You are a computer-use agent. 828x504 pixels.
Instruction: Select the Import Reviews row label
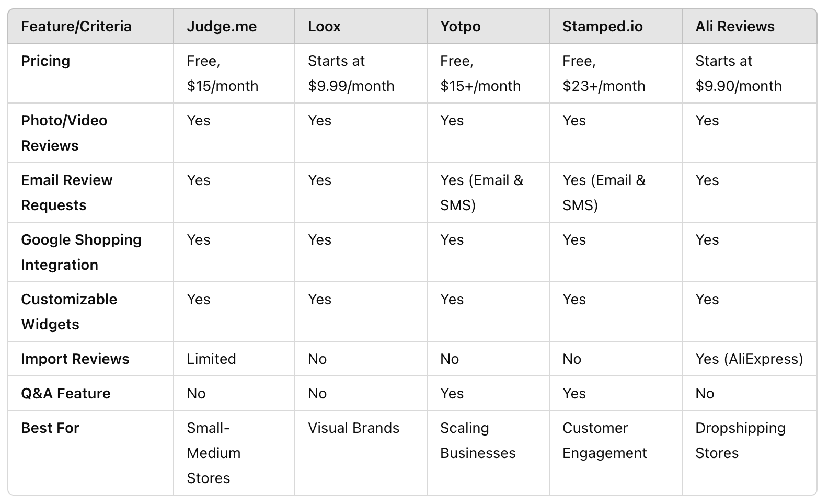pos(75,359)
